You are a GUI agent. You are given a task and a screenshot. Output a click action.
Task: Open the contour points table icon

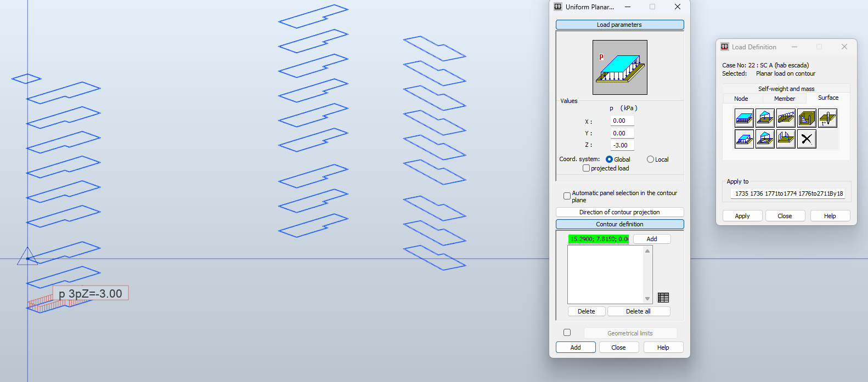click(663, 298)
